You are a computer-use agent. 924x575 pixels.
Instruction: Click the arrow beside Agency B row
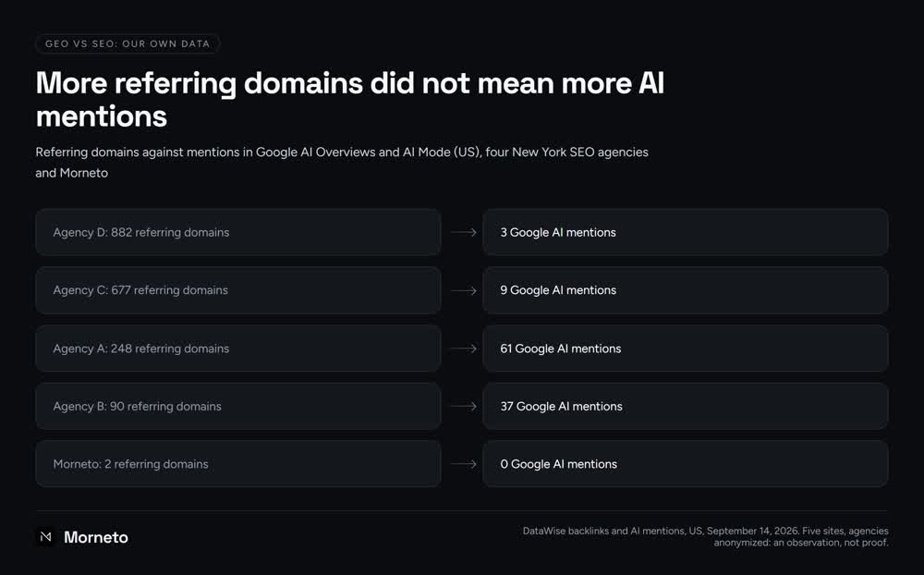click(x=464, y=407)
